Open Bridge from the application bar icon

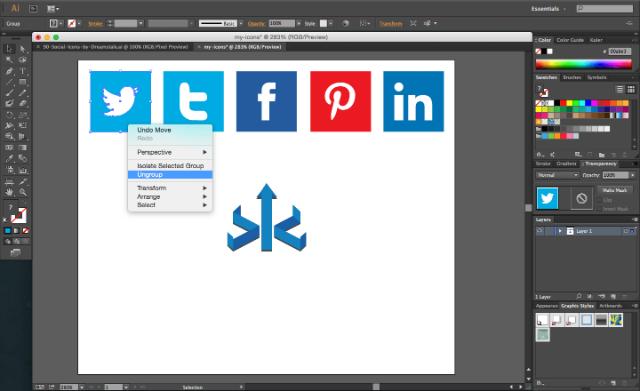pos(33,9)
